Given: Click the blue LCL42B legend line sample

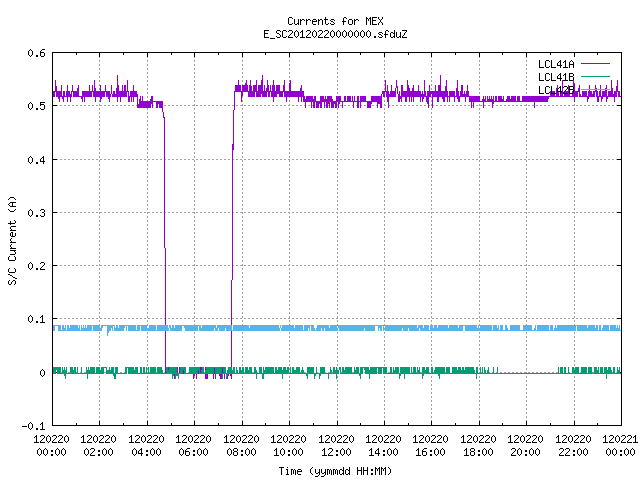Looking at the screenshot, I should tap(595, 89).
